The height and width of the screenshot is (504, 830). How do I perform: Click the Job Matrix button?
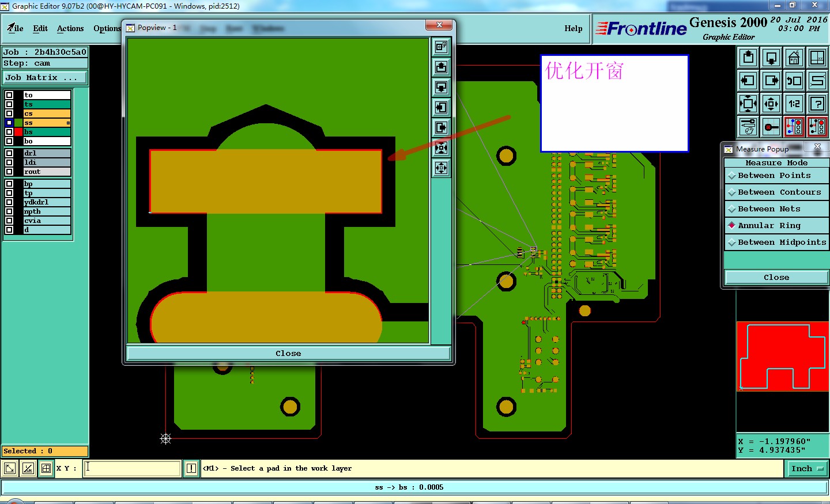click(45, 77)
